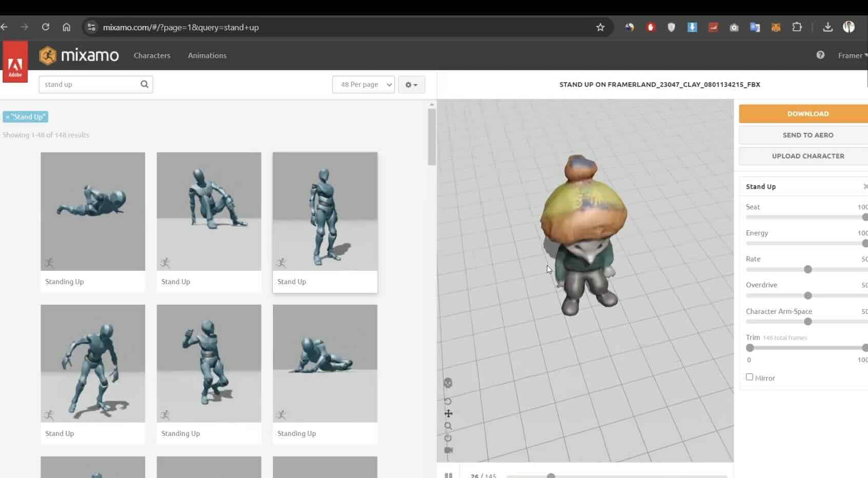Switch to the Animations tab

[207, 55]
